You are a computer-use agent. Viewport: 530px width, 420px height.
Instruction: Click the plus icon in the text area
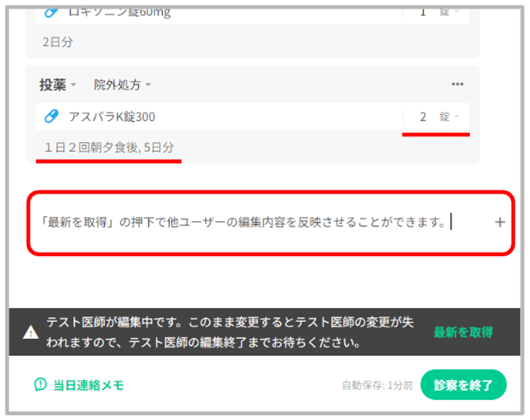coord(500,222)
